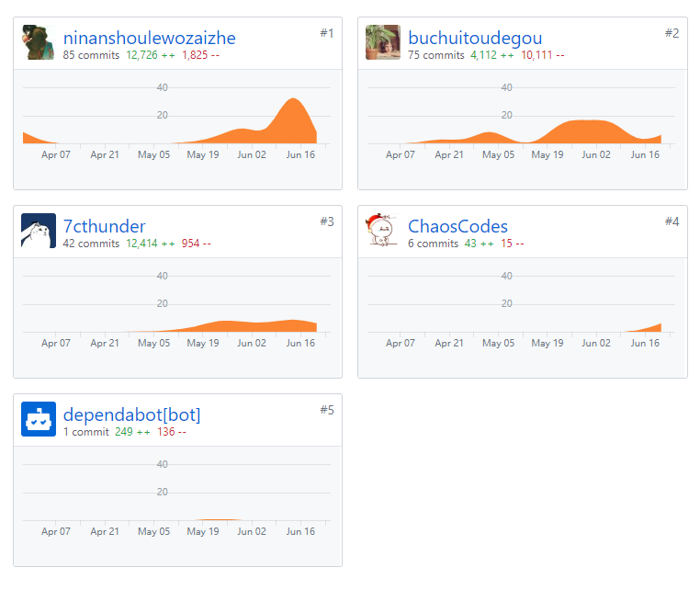Click ChaosCodes' Santa hat avatar
This screenshot has height=590, width=700.
(383, 231)
